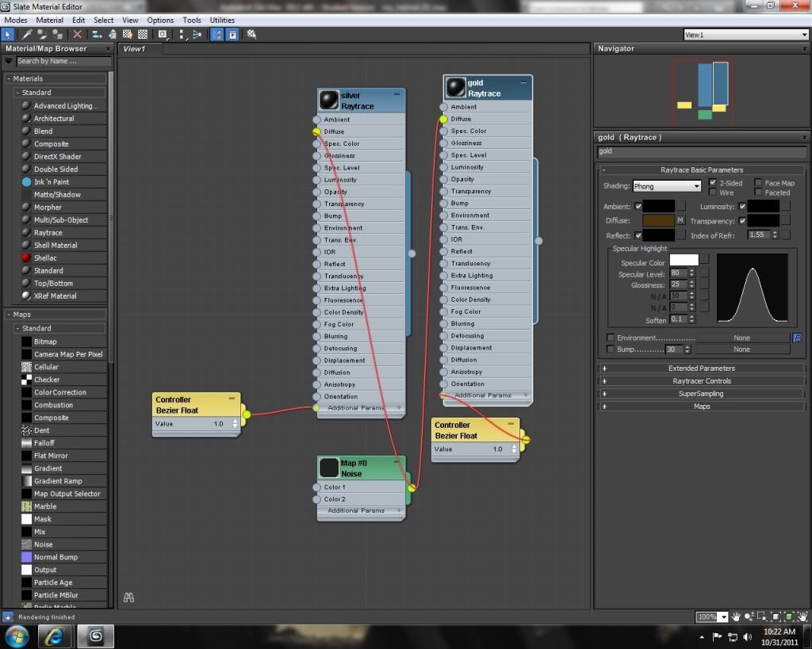This screenshot has height=649, width=812.
Task: Collapse the Materials group in browser
Action: pos(56,78)
